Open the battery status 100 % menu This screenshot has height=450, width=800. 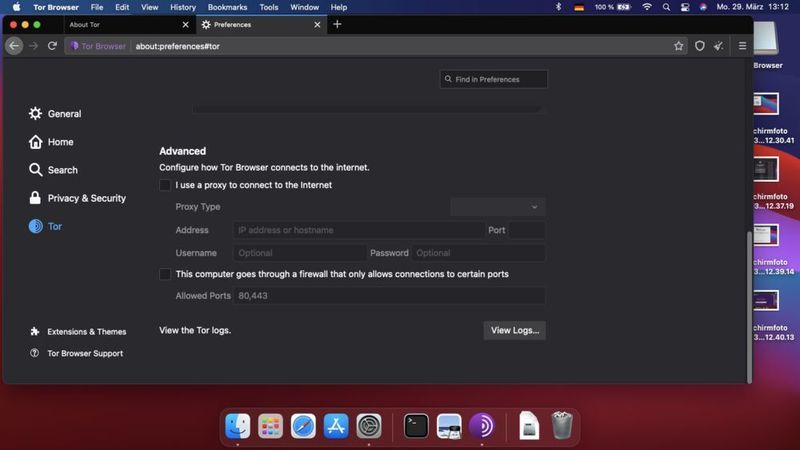[x=613, y=7]
